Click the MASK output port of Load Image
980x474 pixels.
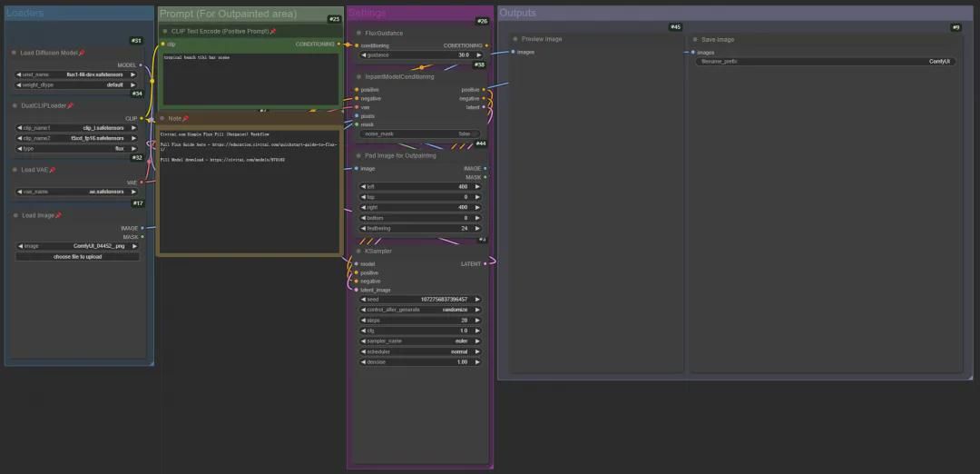pos(142,237)
